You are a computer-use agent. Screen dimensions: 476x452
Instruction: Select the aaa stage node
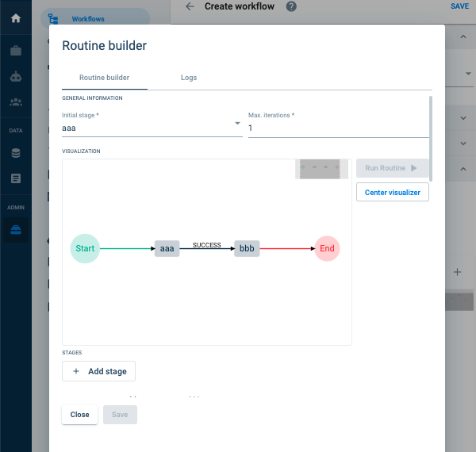(167, 248)
